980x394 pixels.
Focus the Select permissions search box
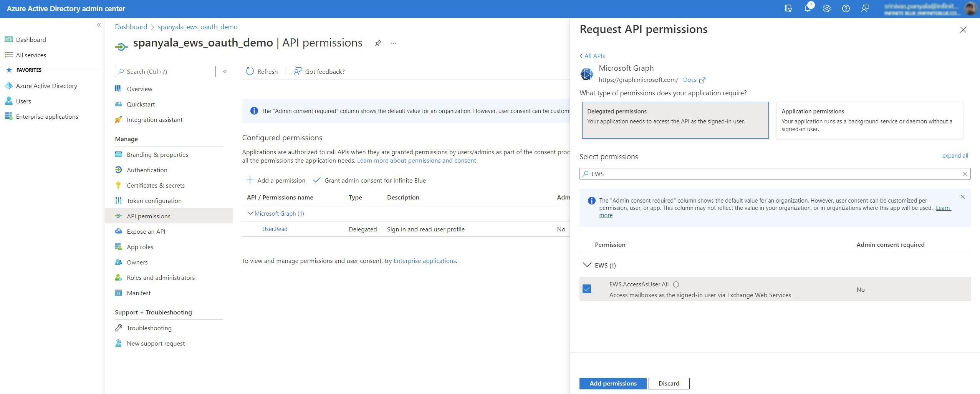pos(775,174)
